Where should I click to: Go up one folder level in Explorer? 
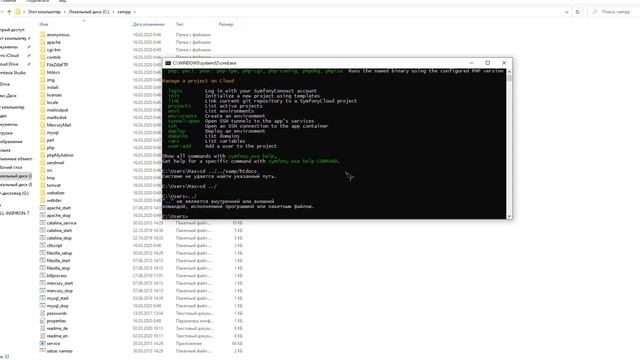pos(9,12)
